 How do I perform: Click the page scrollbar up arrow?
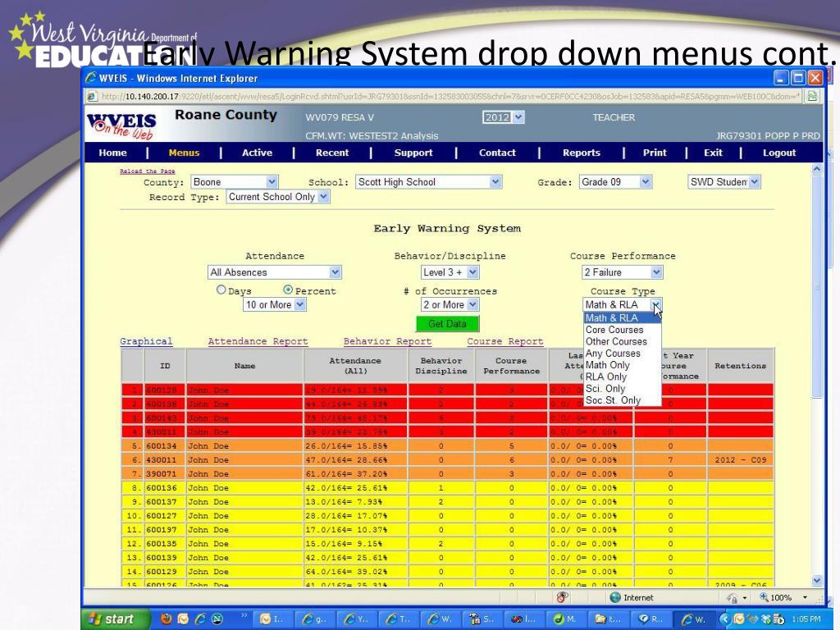pyautogui.click(x=817, y=169)
